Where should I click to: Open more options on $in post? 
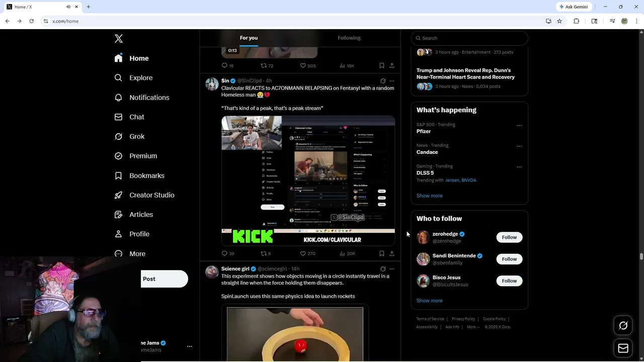(x=392, y=81)
